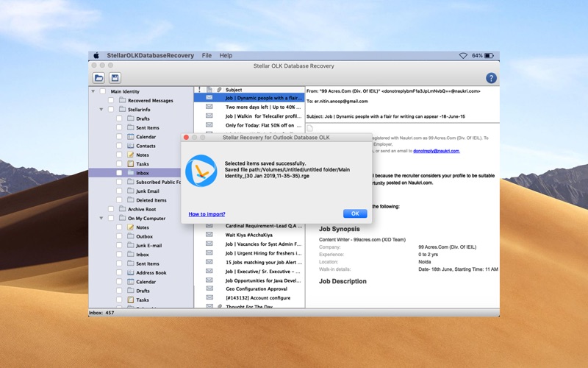Click the donotreply@naukri.com email link
Screen dimensions: 588x368
436,151
